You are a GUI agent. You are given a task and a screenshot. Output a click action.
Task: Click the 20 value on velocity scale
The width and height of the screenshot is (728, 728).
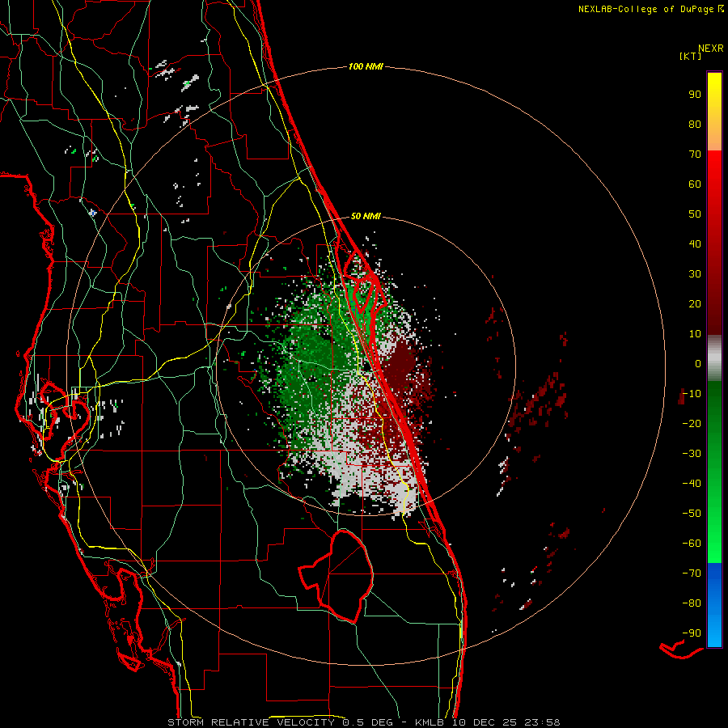click(695, 303)
